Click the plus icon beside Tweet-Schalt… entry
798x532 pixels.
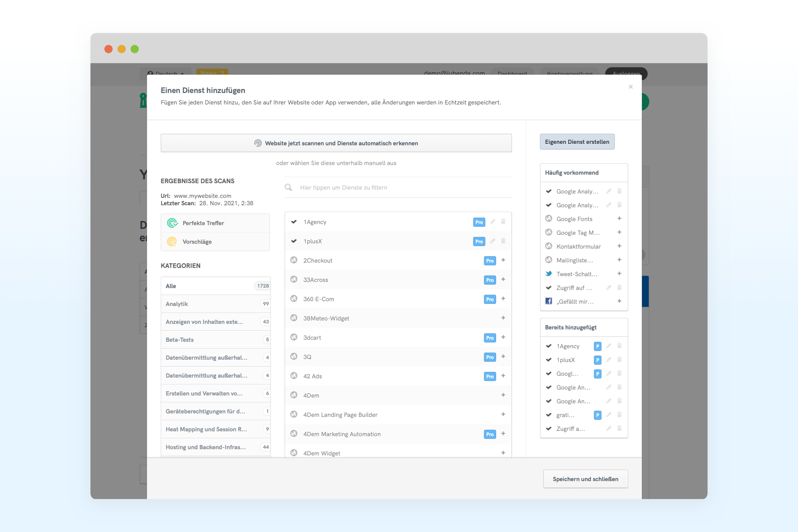click(619, 273)
